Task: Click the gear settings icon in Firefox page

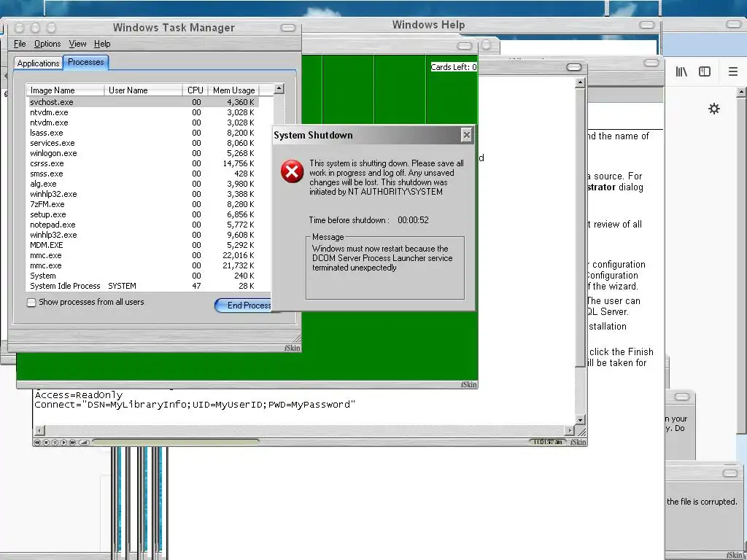Action: pos(713,109)
